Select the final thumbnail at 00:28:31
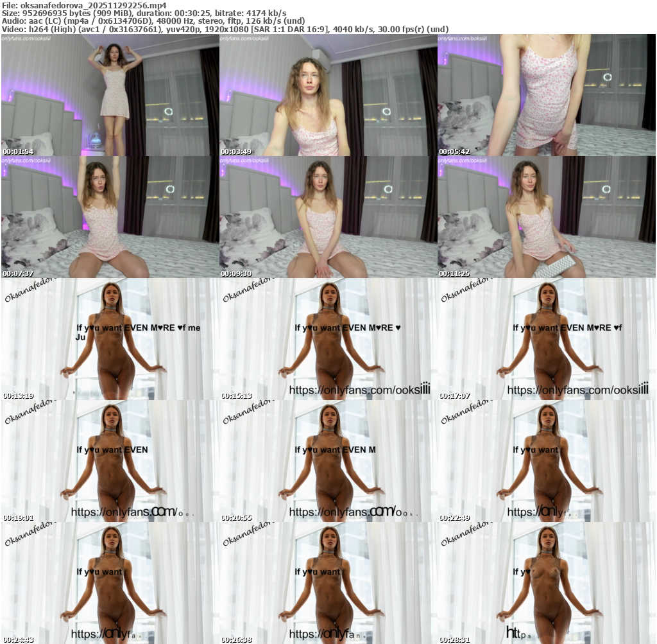Screen dimensions: 657x644 [546, 583]
